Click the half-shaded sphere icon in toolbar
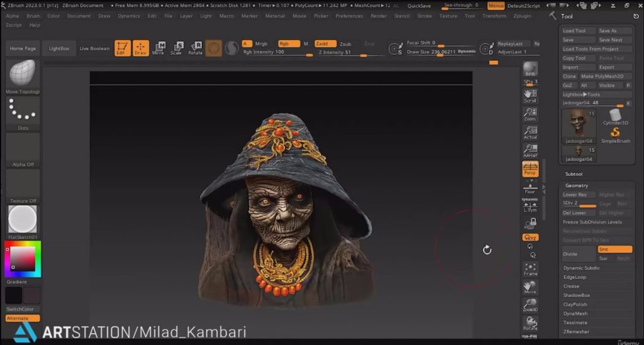 point(231,48)
